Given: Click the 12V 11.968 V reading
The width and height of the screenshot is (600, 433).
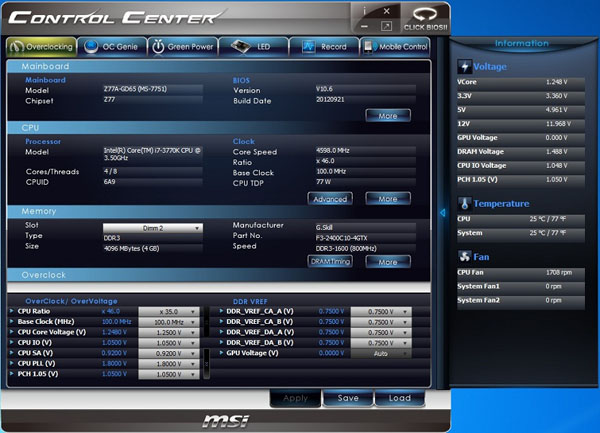Looking at the screenshot, I should point(521,124).
